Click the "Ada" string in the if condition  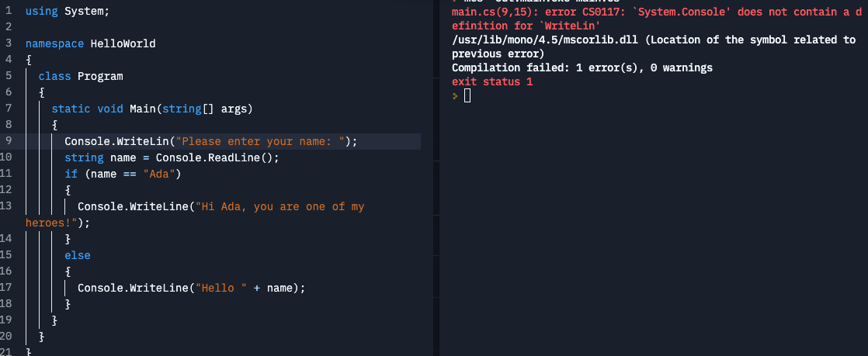tap(161, 174)
